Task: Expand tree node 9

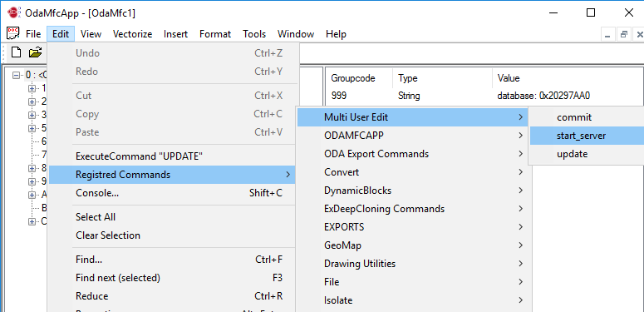Action: point(32,181)
